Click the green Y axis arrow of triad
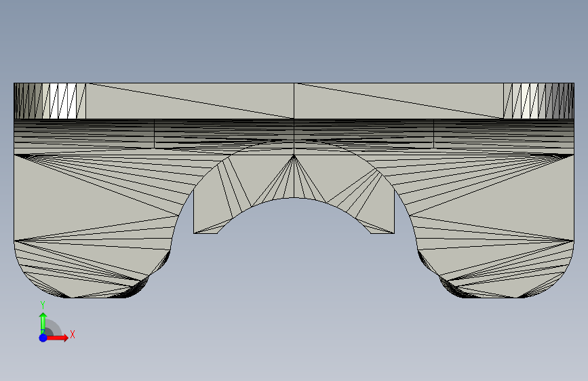Image resolution: width=588 pixels, height=381 pixels. [x=43, y=323]
